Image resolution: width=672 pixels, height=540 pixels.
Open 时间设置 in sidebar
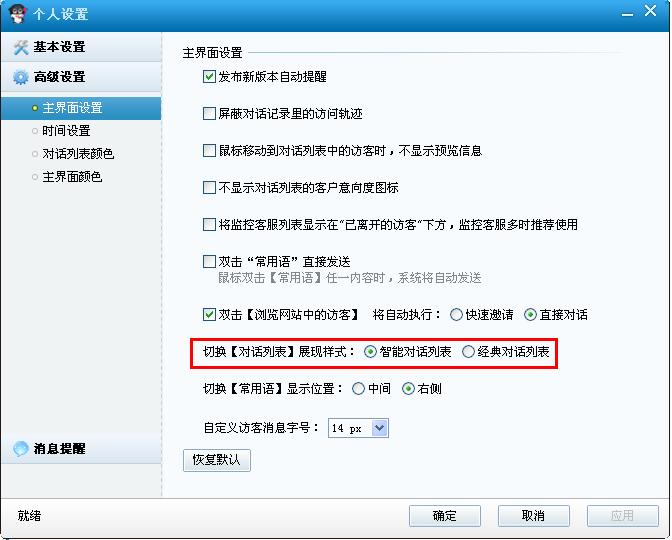pyautogui.click(x=66, y=131)
